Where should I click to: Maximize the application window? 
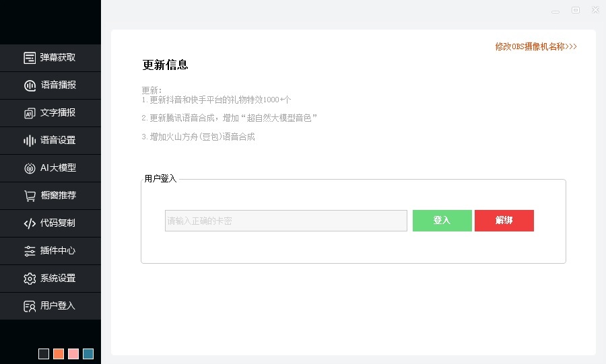576,10
